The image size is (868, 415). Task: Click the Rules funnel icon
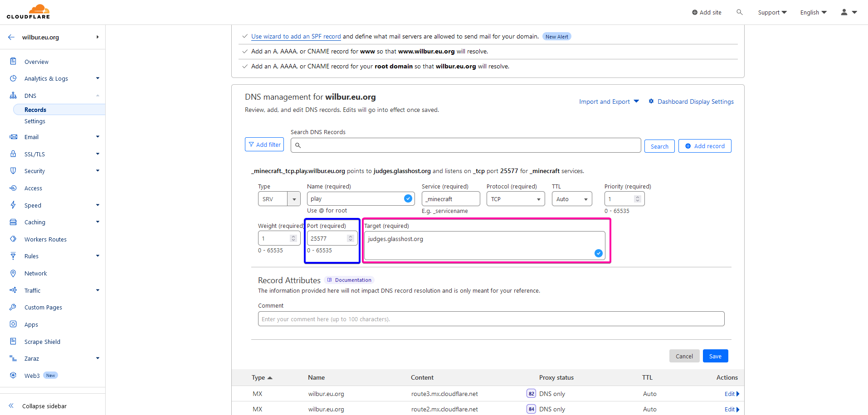(x=13, y=256)
